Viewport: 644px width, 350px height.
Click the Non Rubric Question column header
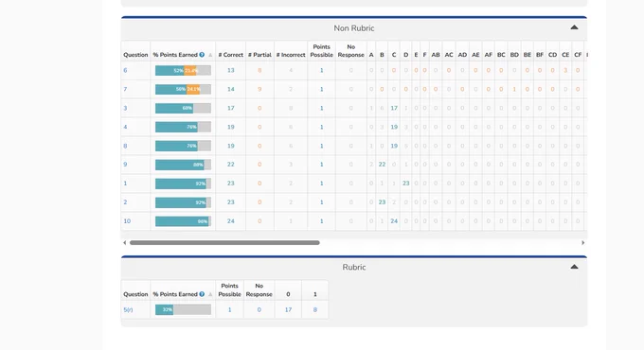tap(135, 55)
